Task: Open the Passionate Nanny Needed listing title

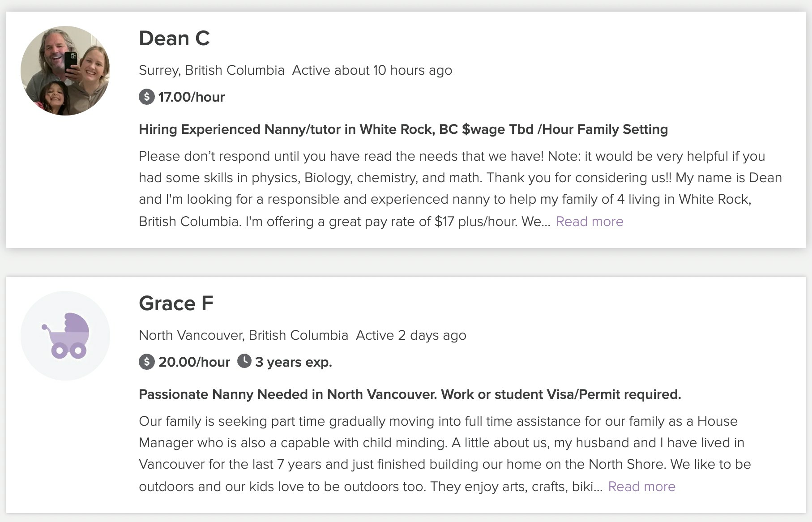Action: click(410, 394)
